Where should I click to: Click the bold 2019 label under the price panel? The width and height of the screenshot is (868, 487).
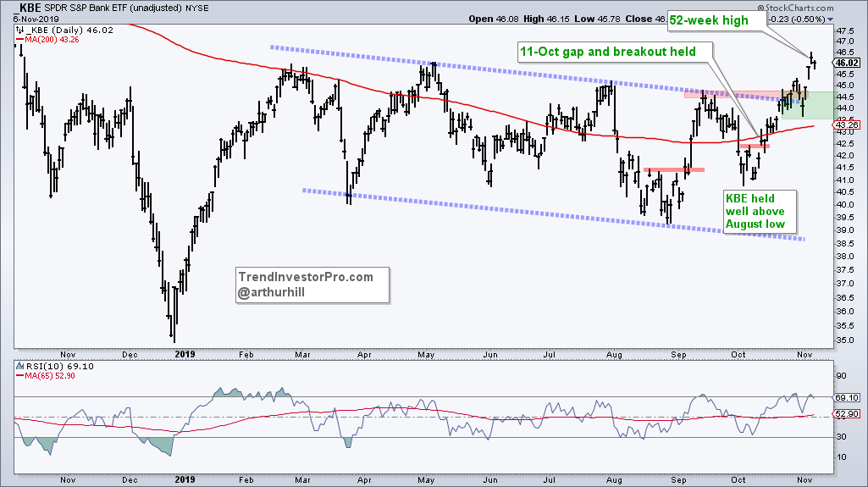[185, 354]
